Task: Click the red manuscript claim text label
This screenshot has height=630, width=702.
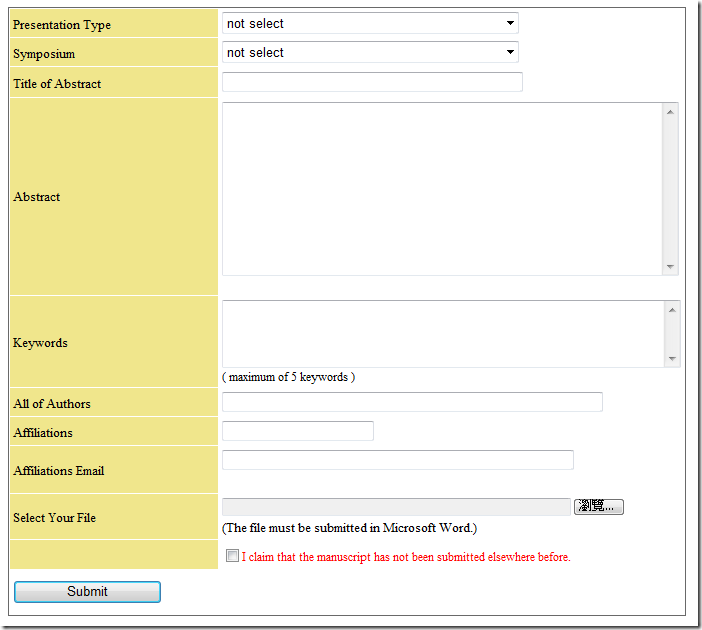Action: (406, 557)
